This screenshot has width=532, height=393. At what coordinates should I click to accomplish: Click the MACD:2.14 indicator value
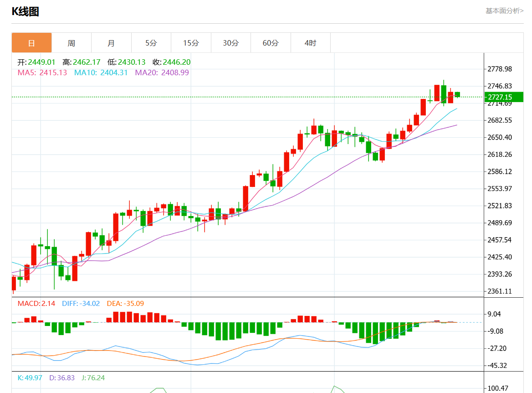[x=36, y=303]
